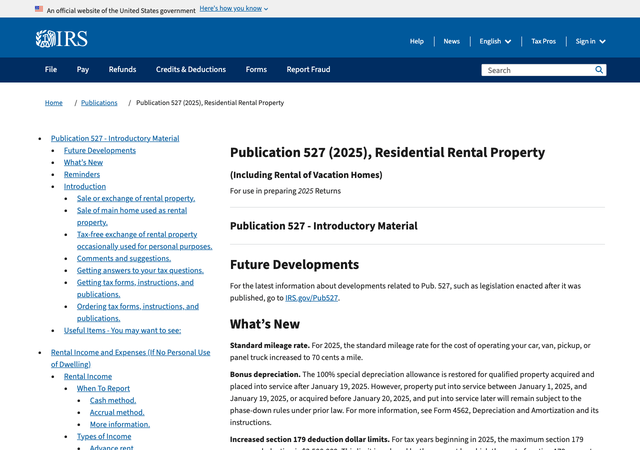Image resolution: width=640 pixels, height=450 pixels.
Task: Open the Pay menu
Action: pos(82,69)
